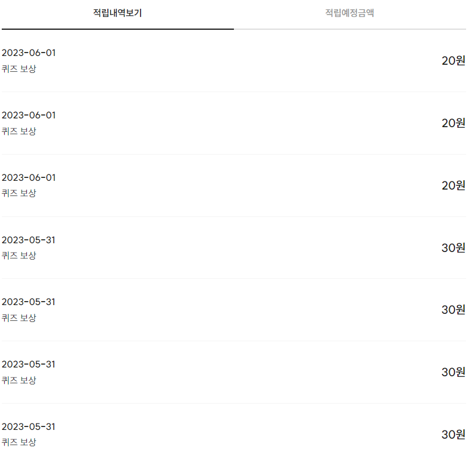Click the third 30원 amount entry
Viewport: 476px width, 462px height.
click(x=454, y=372)
